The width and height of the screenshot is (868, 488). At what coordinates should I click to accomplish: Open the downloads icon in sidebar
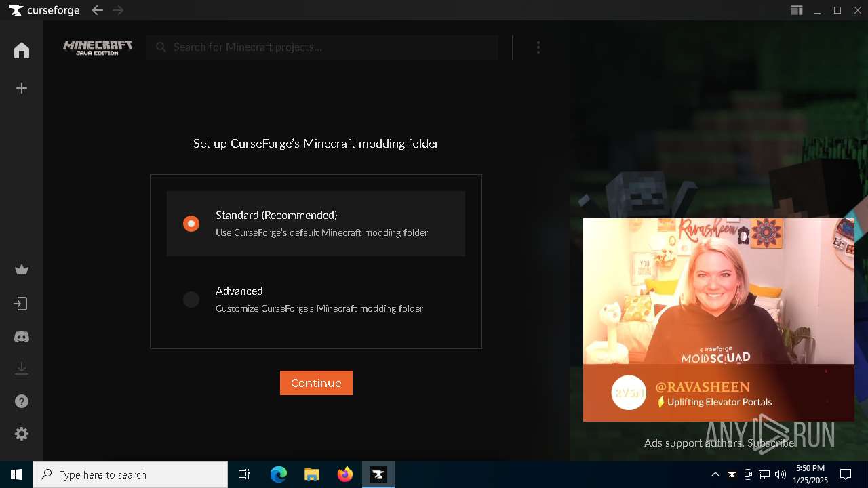pyautogui.click(x=22, y=368)
